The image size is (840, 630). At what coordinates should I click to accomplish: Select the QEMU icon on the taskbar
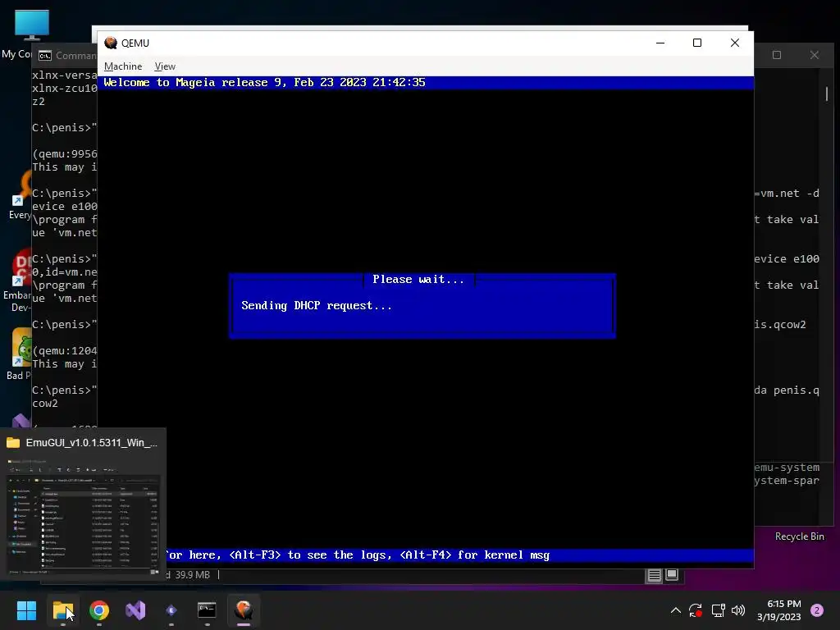(244, 610)
